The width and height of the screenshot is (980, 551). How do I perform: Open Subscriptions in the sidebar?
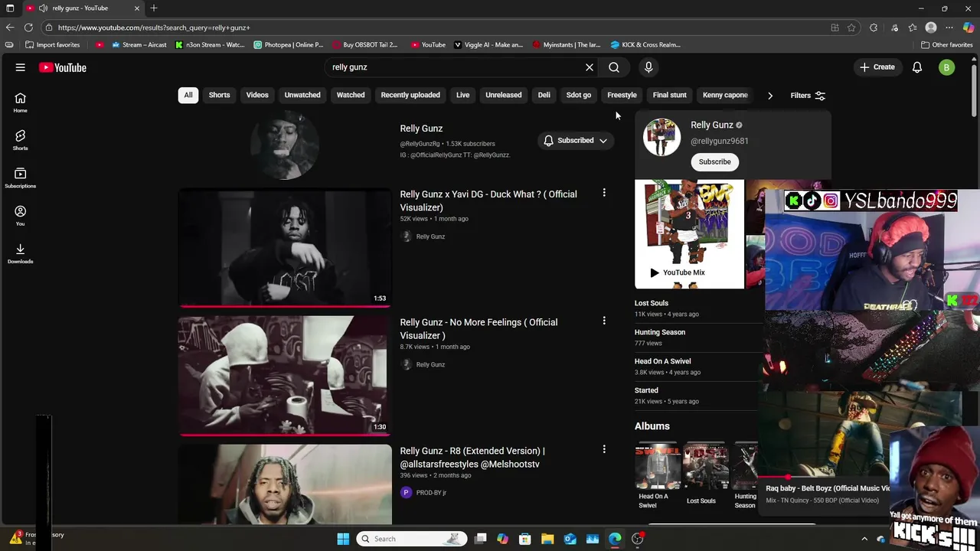21,178
